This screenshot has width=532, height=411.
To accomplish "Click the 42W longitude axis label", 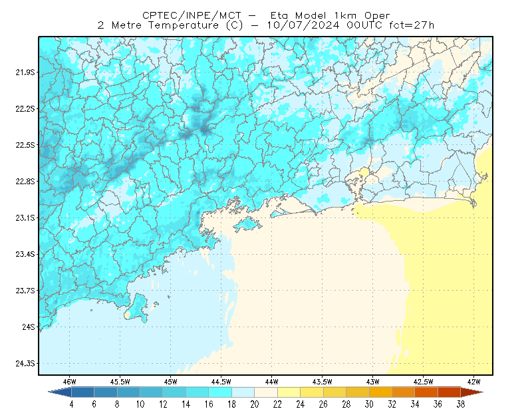I will click(x=473, y=382).
